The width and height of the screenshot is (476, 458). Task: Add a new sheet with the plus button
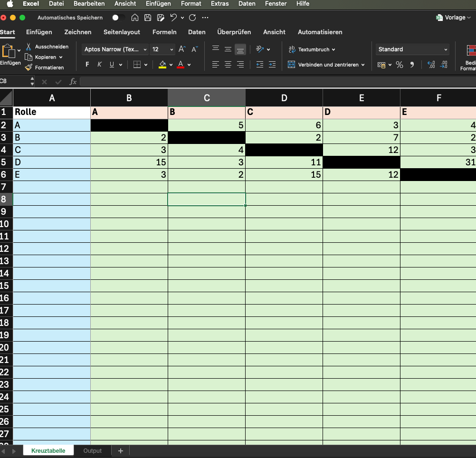[x=121, y=451]
